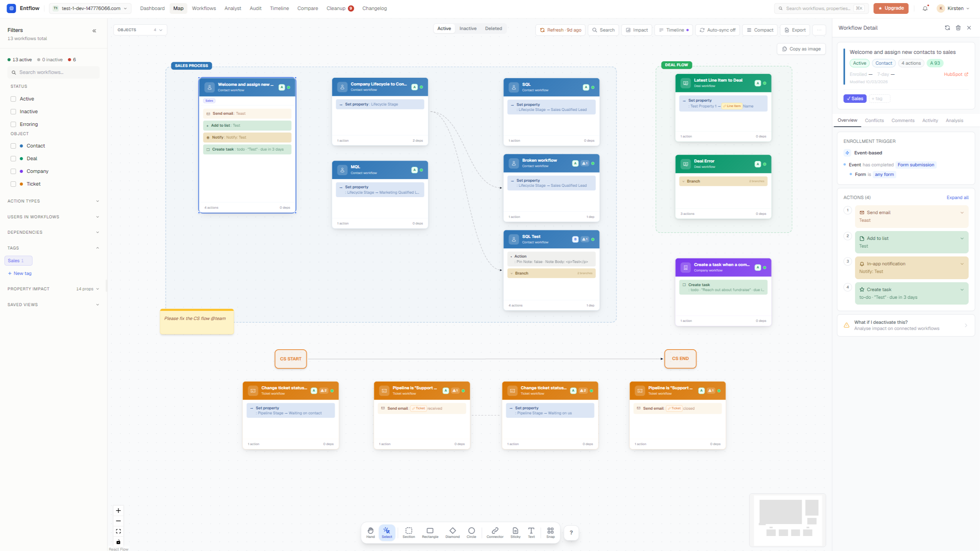Fit the canvas view to screen
The height and width of the screenshot is (551, 980).
pyautogui.click(x=118, y=531)
